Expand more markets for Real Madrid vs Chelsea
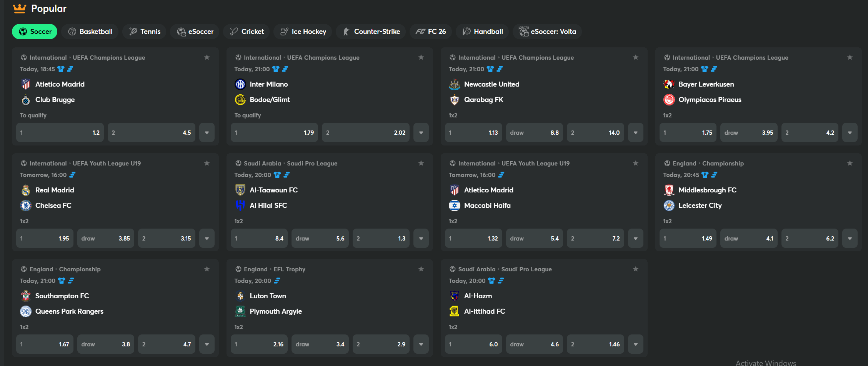 tap(207, 238)
